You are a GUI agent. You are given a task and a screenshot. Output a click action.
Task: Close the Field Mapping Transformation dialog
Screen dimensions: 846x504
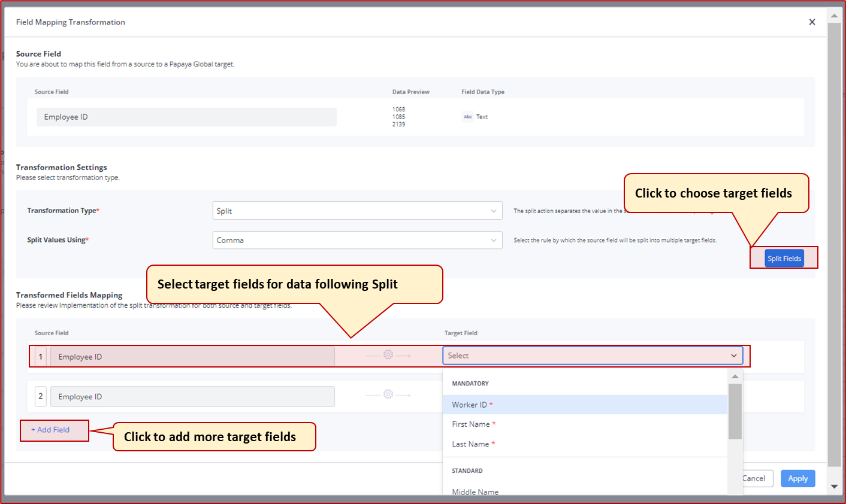pos(812,22)
